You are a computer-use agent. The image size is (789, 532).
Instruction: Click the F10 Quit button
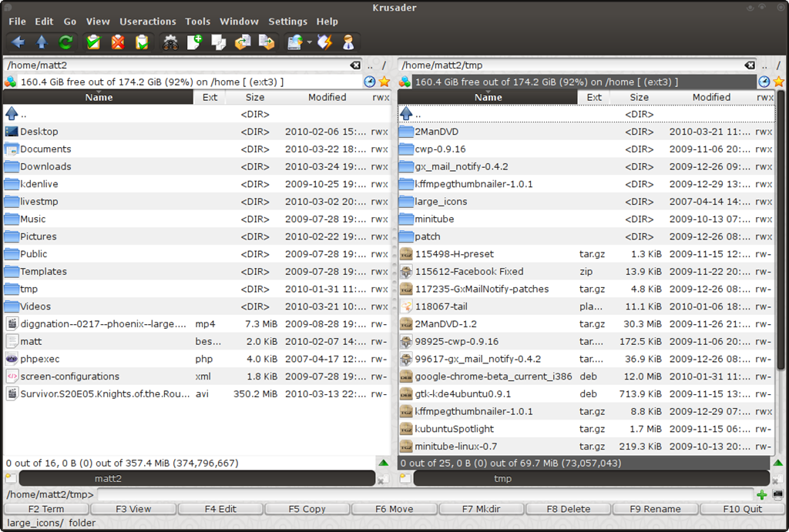[743, 509]
